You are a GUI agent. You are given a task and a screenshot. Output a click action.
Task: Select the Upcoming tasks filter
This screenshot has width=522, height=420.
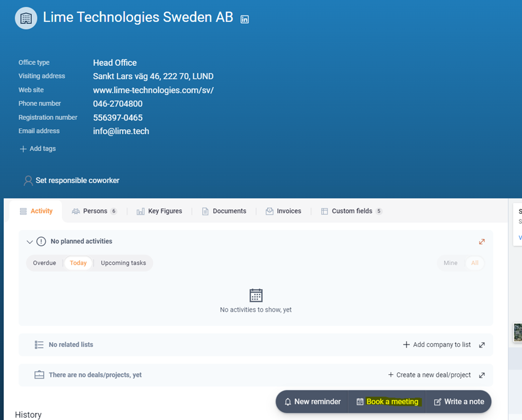click(124, 263)
